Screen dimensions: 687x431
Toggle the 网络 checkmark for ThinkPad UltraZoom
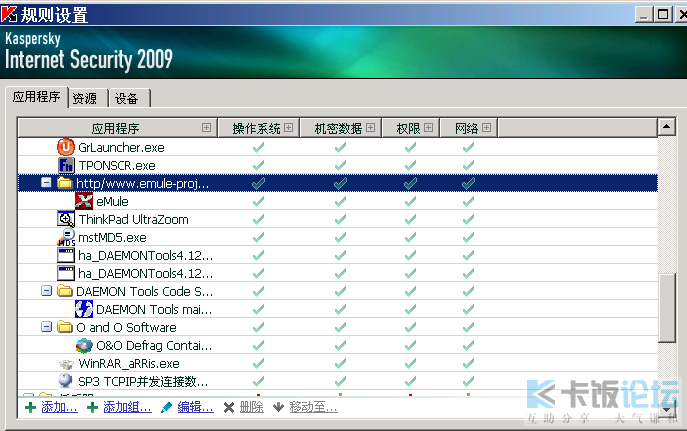pyautogui.click(x=468, y=219)
